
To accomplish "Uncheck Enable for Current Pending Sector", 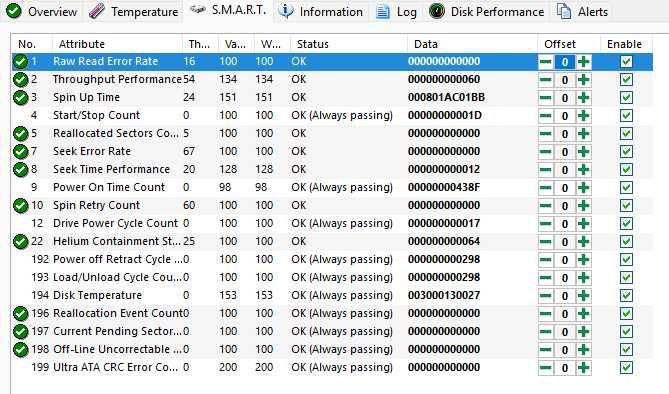I will (x=626, y=332).
